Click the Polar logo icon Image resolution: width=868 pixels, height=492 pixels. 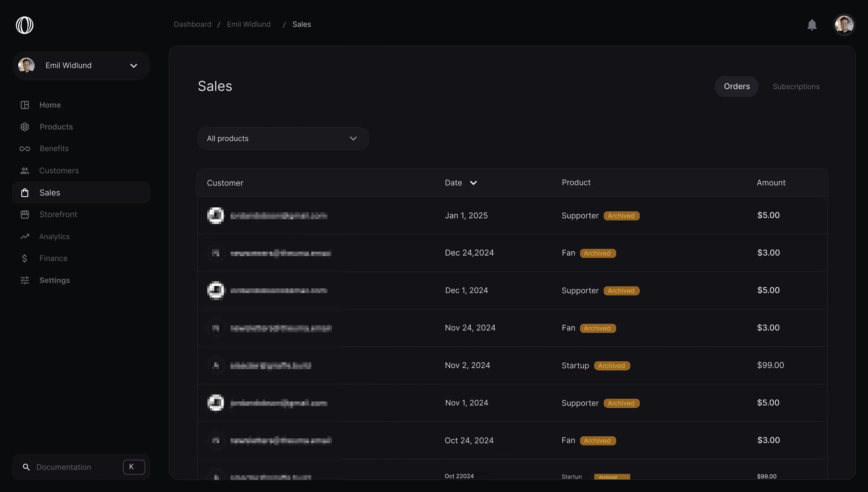click(25, 25)
